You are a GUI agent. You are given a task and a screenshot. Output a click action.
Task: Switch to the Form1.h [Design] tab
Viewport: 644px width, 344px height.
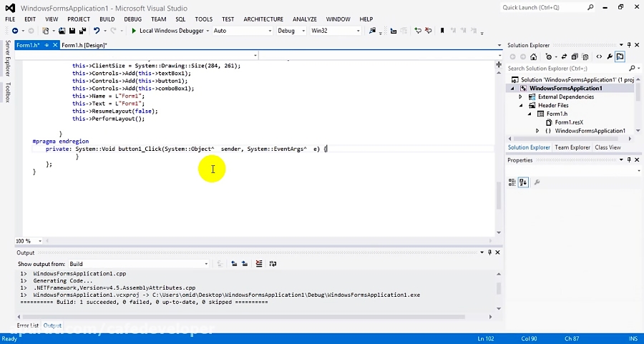84,45
